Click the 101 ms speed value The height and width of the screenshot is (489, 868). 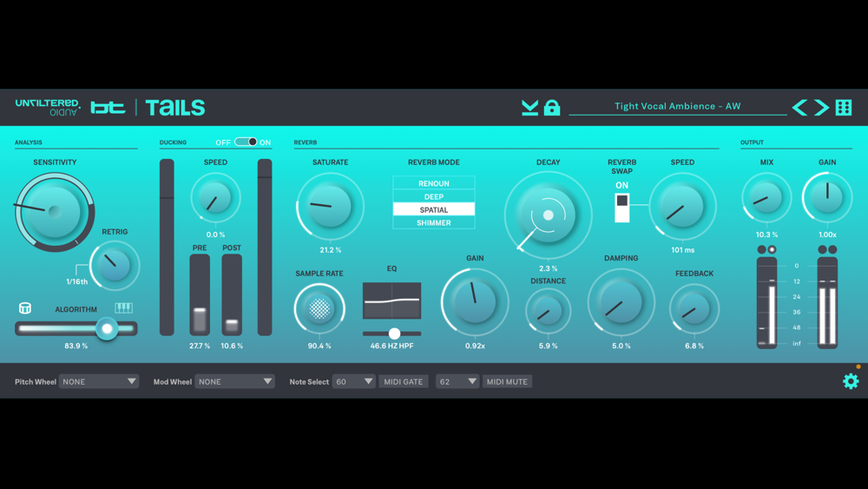pyautogui.click(x=682, y=250)
